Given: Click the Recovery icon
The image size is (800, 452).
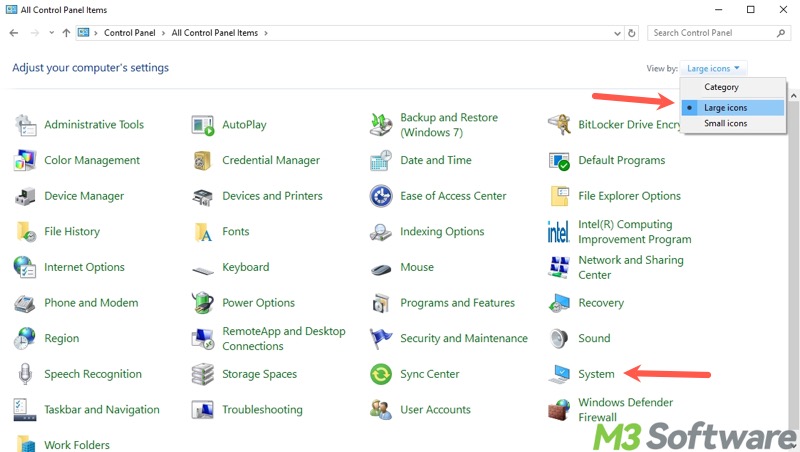Looking at the screenshot, I should (559, 303).
